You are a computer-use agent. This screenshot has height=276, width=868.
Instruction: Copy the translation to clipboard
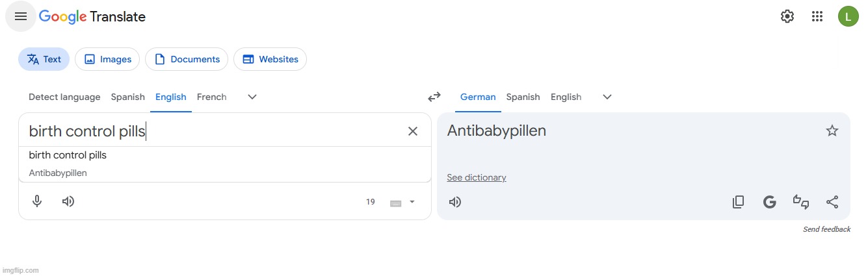tap(738, 202)
